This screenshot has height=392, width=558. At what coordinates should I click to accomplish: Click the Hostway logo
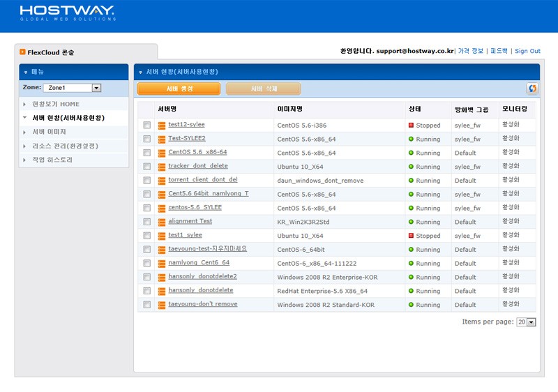pyautogui.click(x=68, y=13)
